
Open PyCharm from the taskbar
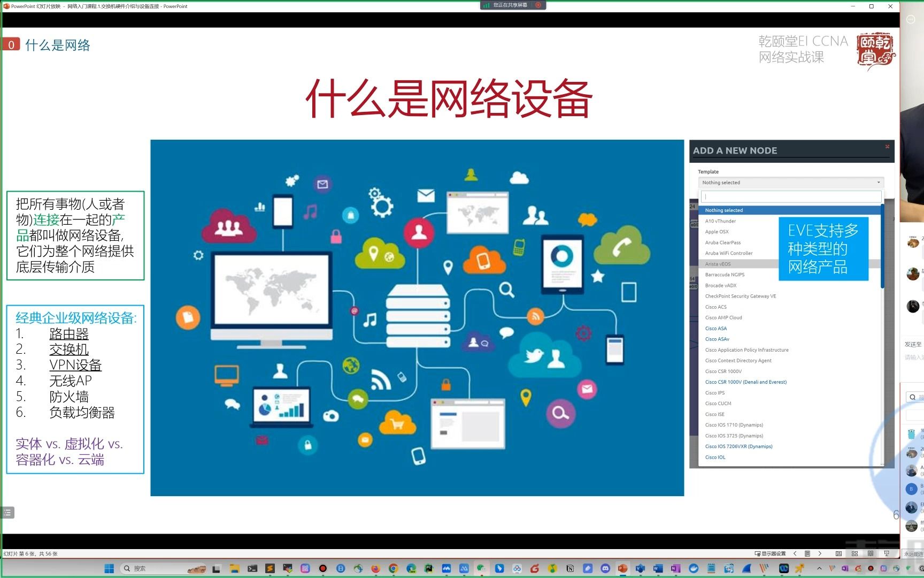pos(429,568)
